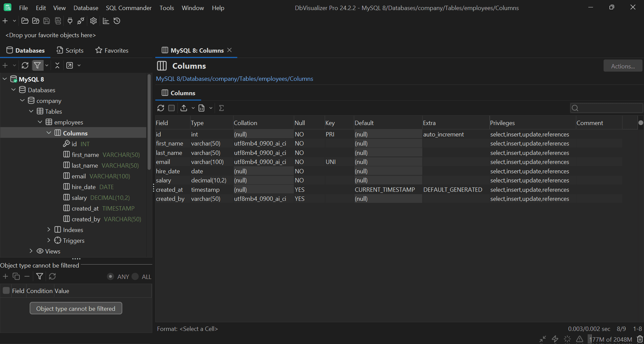Refresh the grid with the reload icon
The height and width of the screenshot is (344, 644).
pos(160,108)
